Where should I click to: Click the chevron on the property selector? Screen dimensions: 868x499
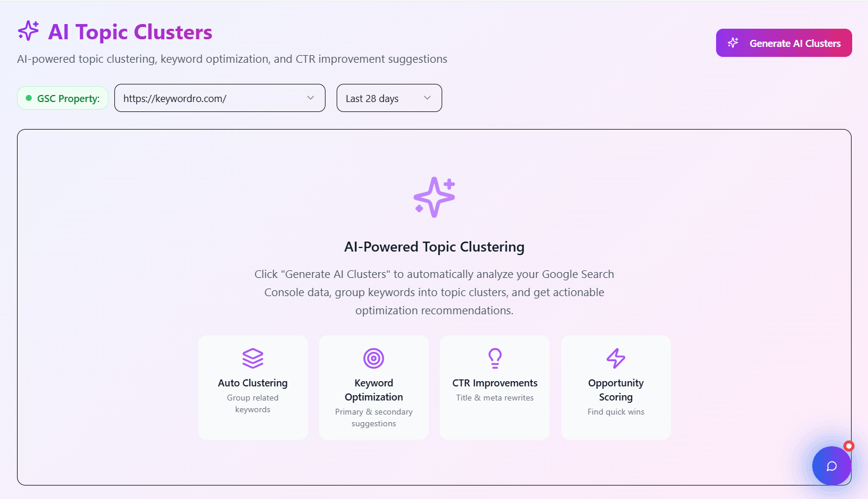(310, 98)
